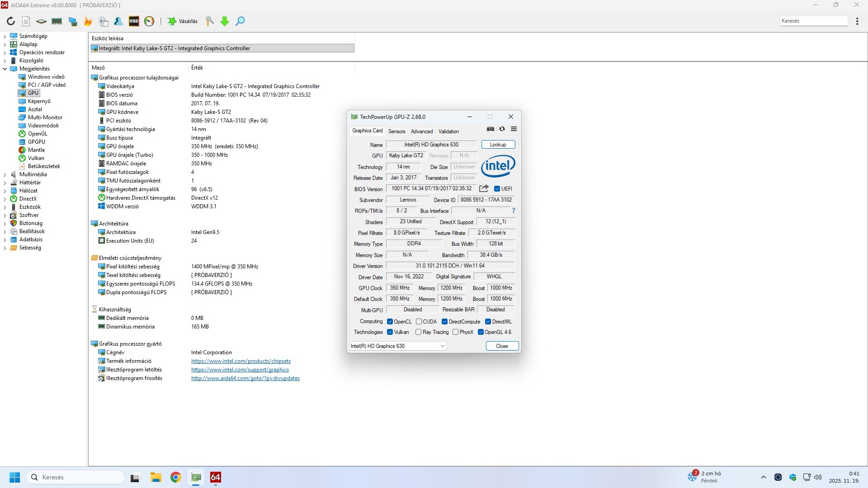Open GPU-Z hamburger menu icon
The height and width of the screenshot is (488, 868).
[x=514, y=129]
